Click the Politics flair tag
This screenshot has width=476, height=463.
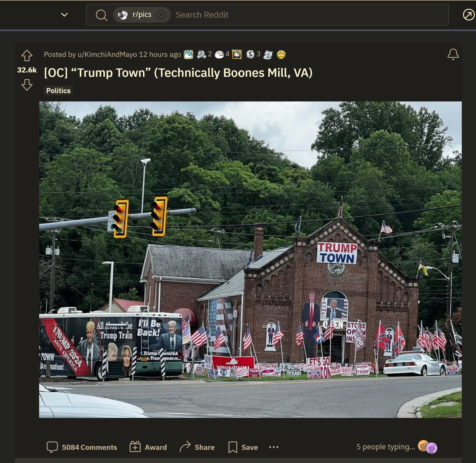pos(58,91)
